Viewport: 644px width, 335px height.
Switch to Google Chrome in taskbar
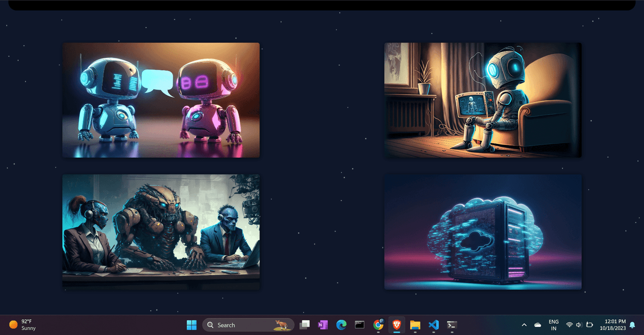(378, 325)
